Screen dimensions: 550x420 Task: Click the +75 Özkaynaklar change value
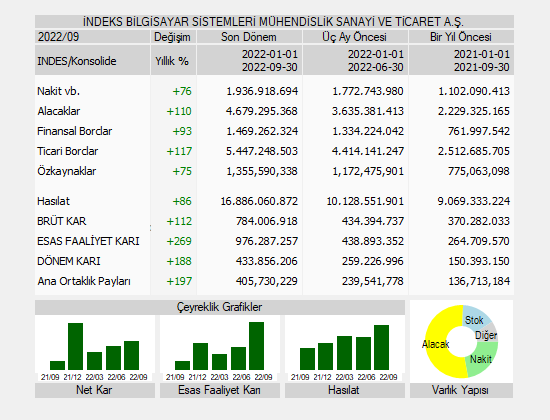pyautogui.click(x=182, y=171)
